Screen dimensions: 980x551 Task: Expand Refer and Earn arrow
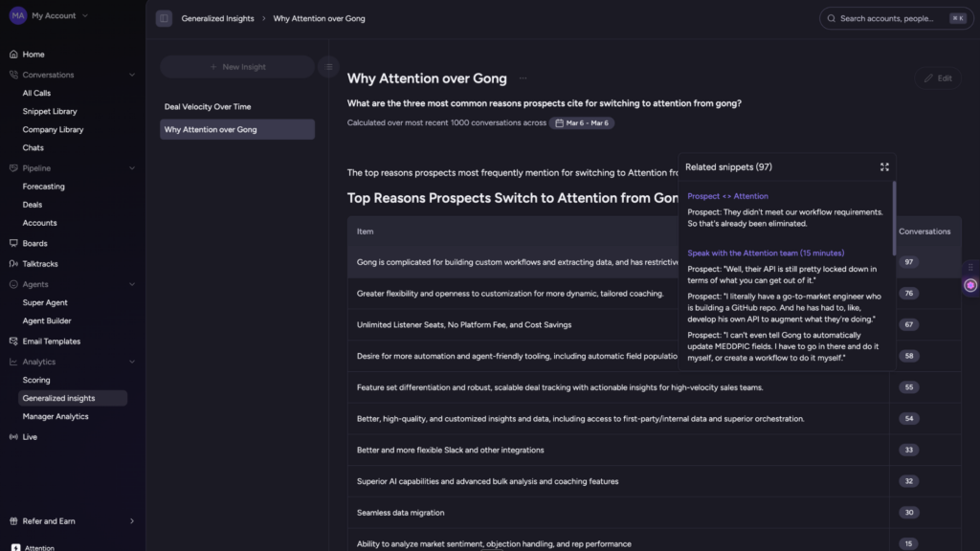tap(132, 521)
